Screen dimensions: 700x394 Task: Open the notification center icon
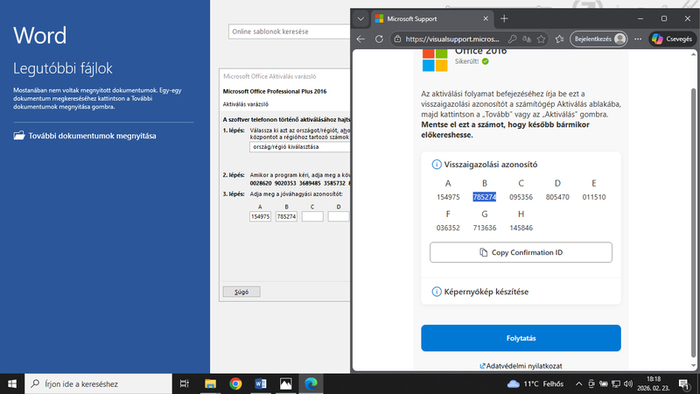[x=684, y=384]
